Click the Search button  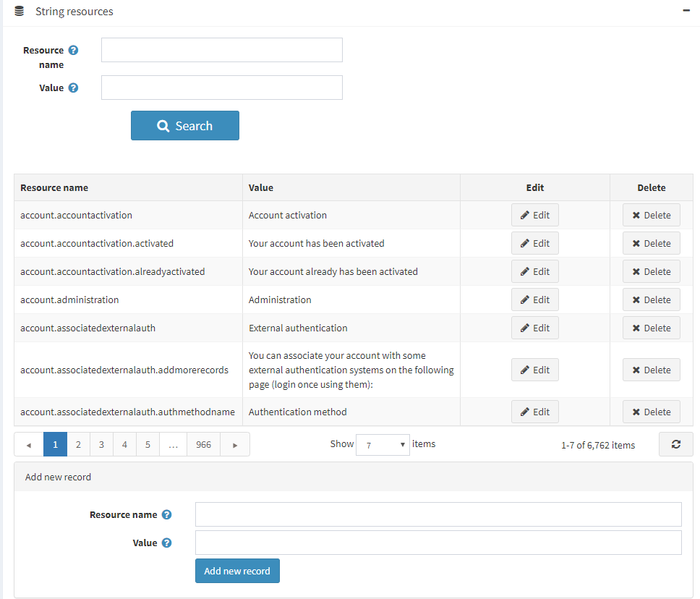click(x=185, y=126)
